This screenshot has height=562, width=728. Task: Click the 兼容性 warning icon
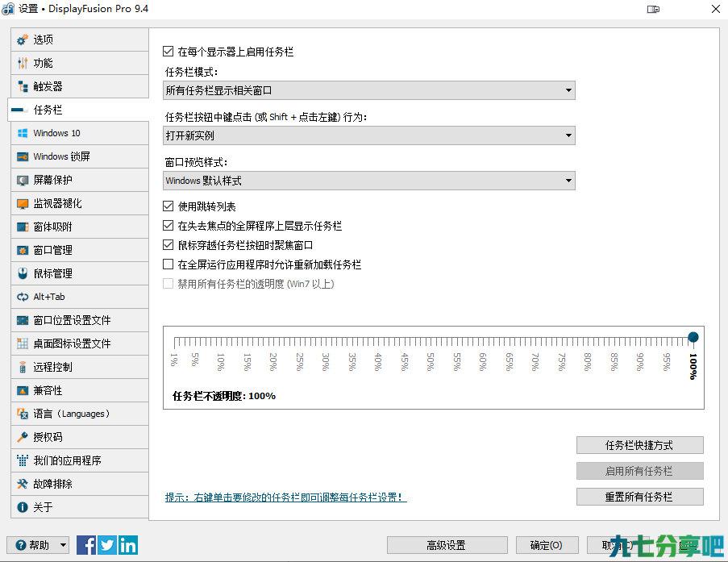(23, 390)
